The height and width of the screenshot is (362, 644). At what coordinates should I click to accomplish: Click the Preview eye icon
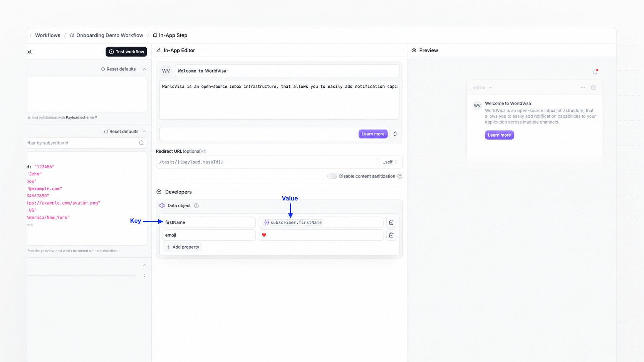point(414,50)
